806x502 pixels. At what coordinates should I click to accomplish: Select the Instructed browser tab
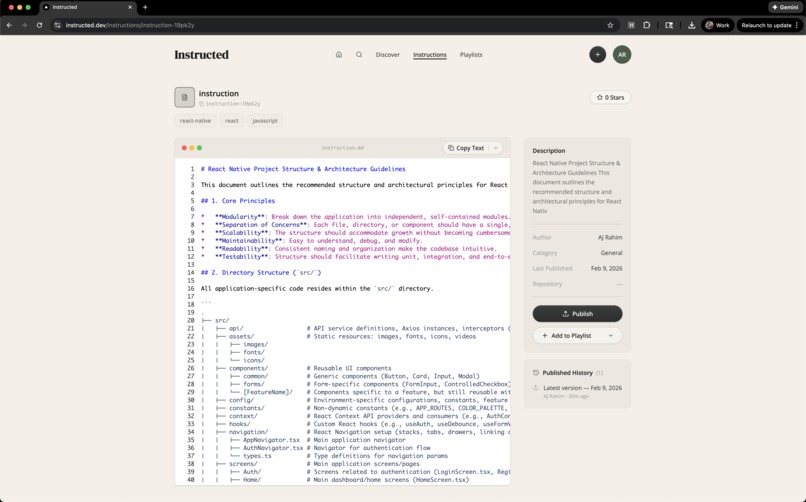click(x=87, y=7)
